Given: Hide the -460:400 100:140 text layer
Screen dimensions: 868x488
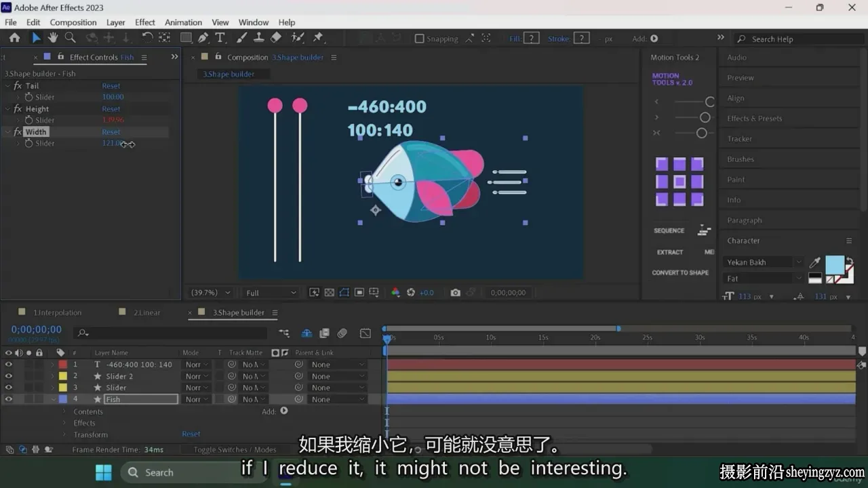Looking at the screenshot, I should coord(9,365).
